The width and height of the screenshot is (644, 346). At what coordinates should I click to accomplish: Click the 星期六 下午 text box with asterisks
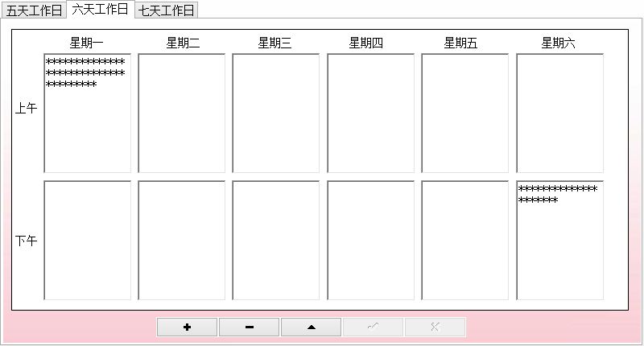(x=559, y=241)
